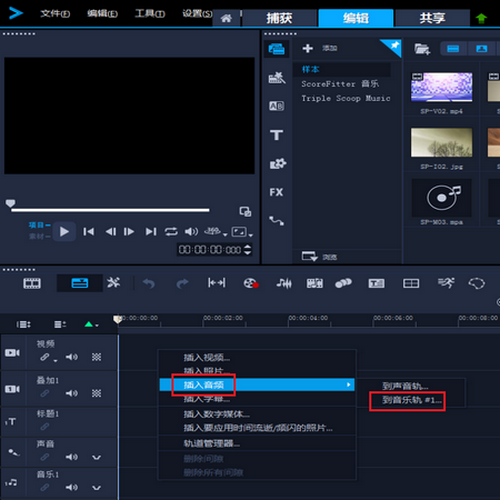Screen dimensions: 500x500
Task: Open the path motion library icon
Action: [x=276, y=221]
